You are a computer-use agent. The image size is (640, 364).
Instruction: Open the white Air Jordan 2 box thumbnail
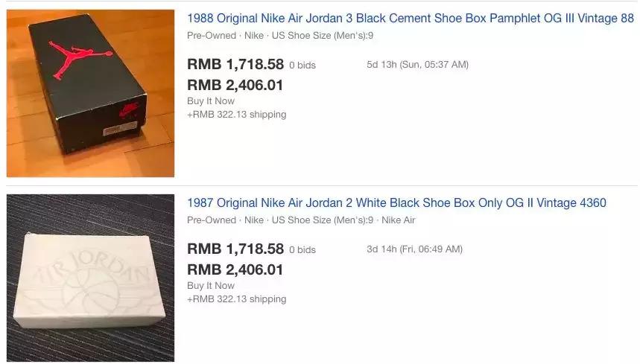pos(90,278)
